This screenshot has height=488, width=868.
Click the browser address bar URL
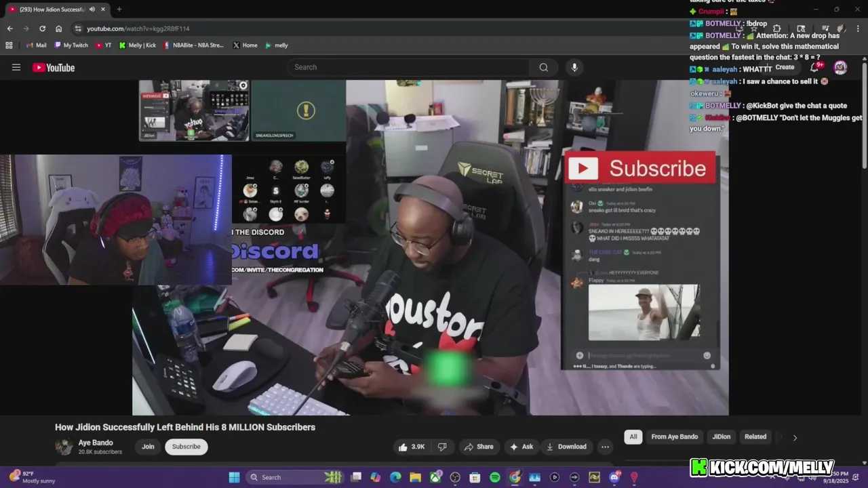(138, 28)
